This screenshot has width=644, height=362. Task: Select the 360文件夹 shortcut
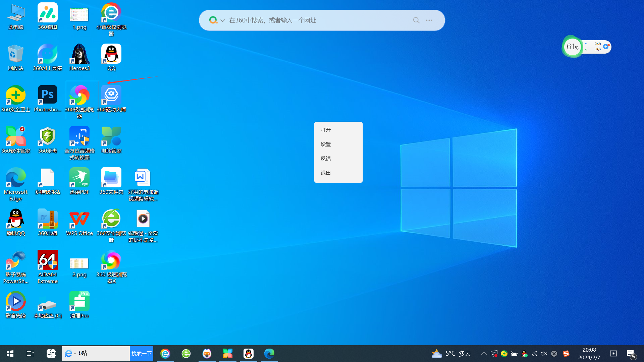pos(111,181)
